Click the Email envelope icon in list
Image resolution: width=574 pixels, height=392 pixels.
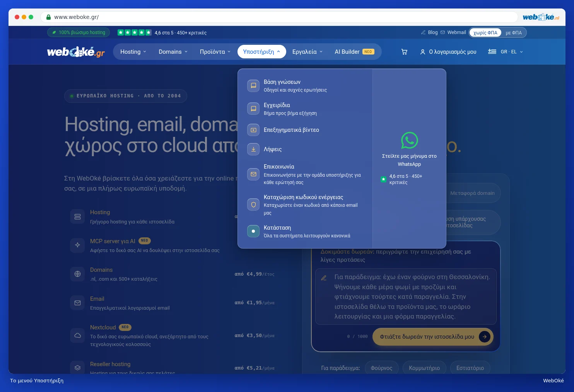coord(77,303)
